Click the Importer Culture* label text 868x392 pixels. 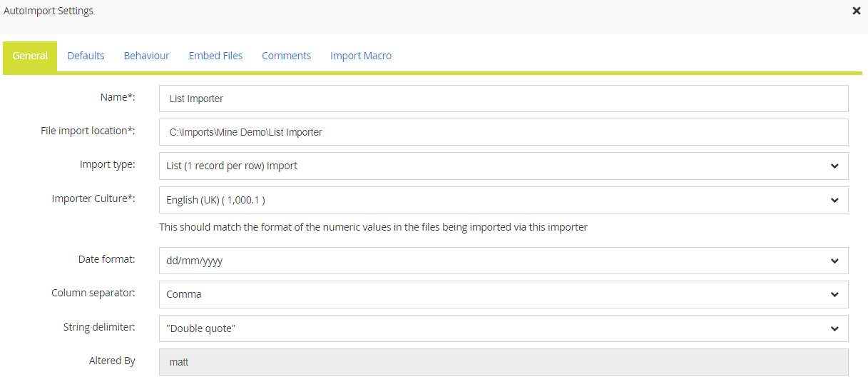coord(93,198)
